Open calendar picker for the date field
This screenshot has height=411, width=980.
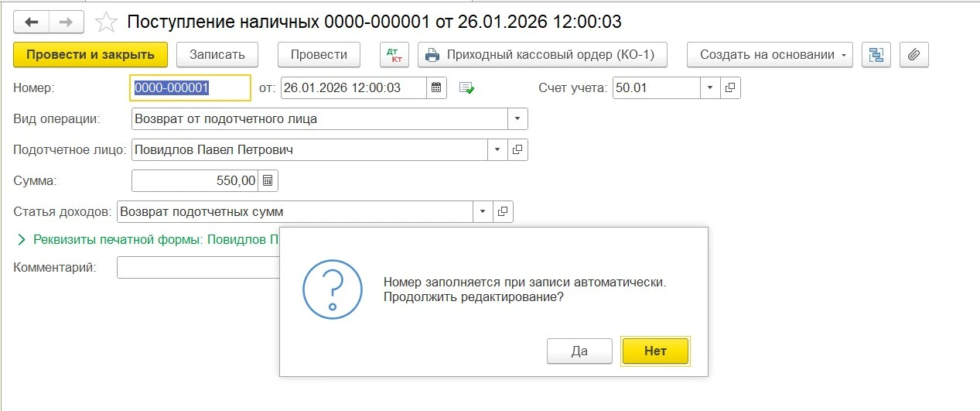click(x=436, y=87)
